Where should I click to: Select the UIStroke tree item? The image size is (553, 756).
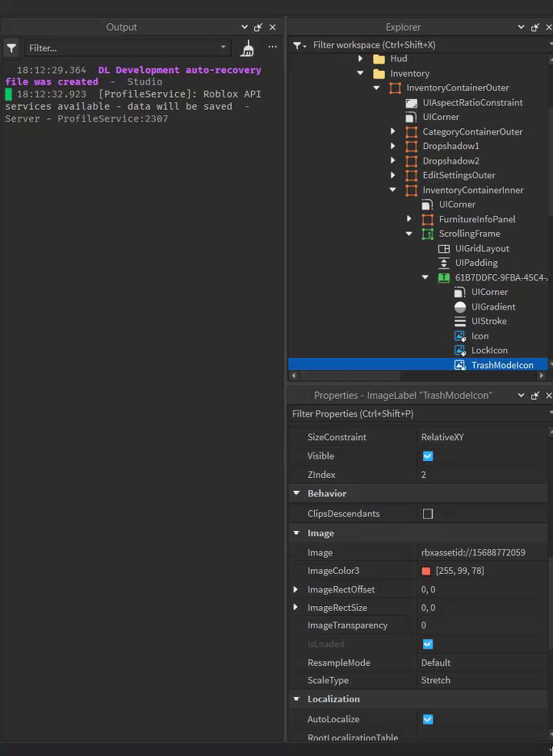point(489,322)
